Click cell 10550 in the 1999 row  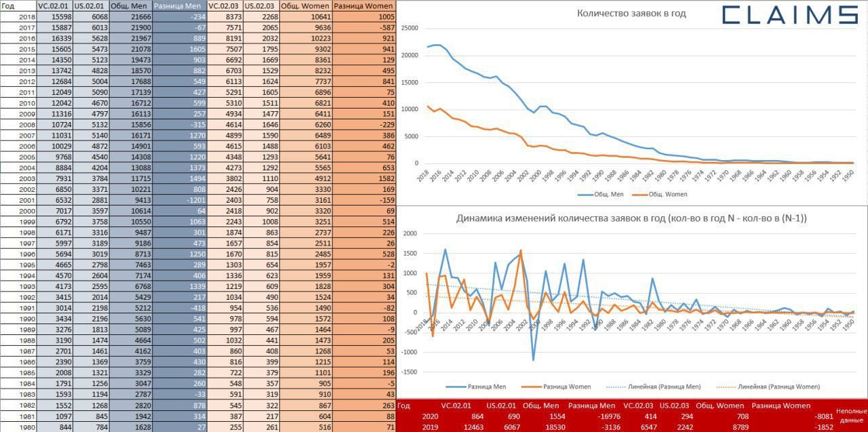pyautogui.click(x=130, y=222)
